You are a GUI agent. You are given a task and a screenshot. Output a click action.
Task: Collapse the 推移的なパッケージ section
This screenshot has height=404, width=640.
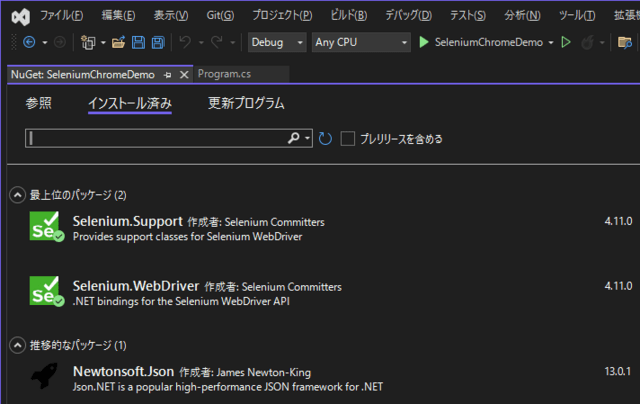pyautogui.click(x=17, y=345)
